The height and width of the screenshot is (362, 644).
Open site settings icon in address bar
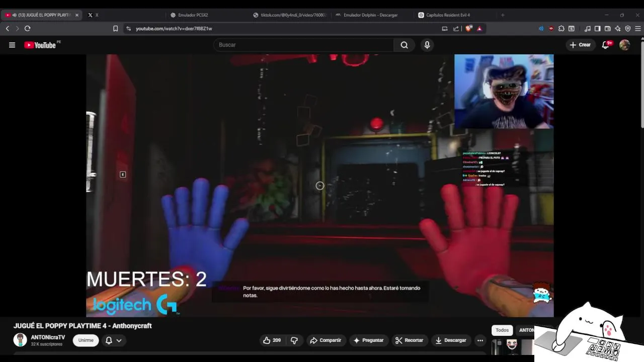click(x=129, y=29)
